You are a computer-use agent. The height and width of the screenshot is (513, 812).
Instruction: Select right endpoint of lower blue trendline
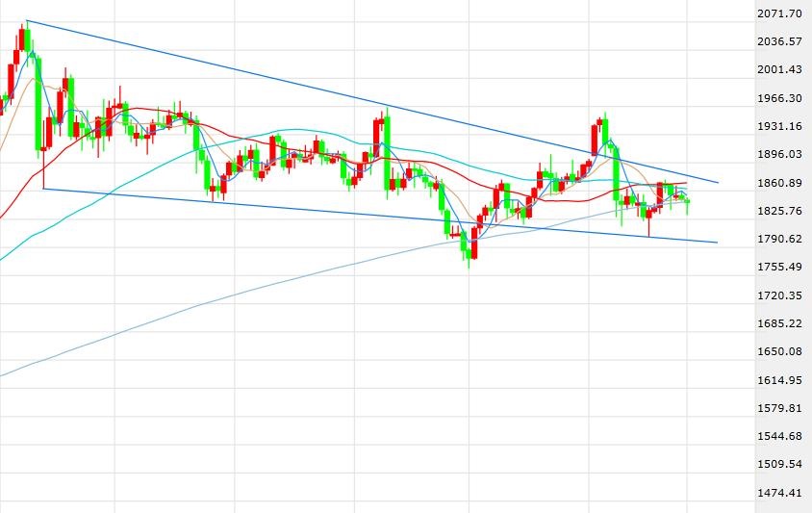click(717, 242)
